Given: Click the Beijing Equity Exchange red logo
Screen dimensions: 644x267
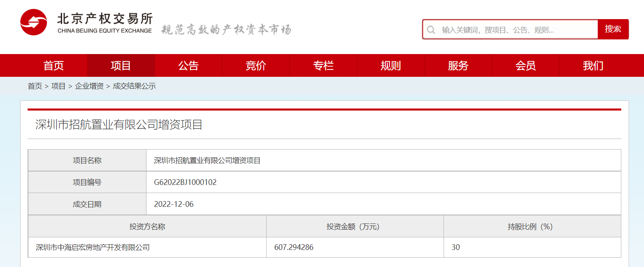Looking at the screenshot, I should (x=34, y=22).
